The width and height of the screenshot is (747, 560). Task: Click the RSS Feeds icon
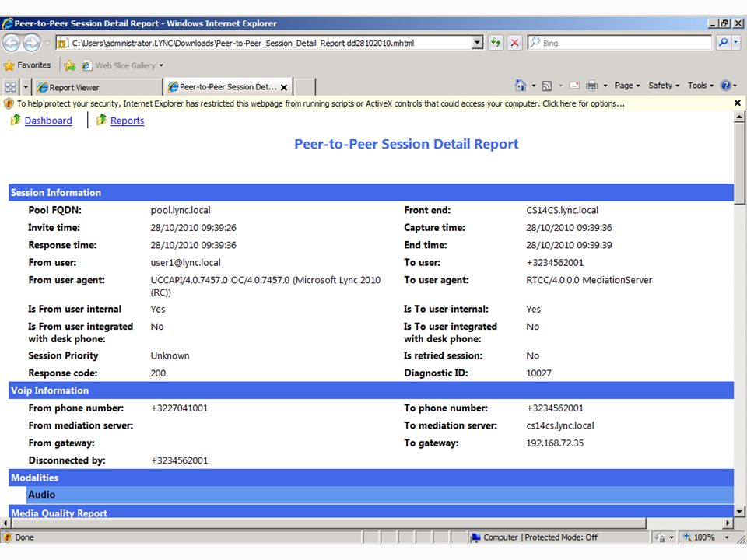point(547,86)
